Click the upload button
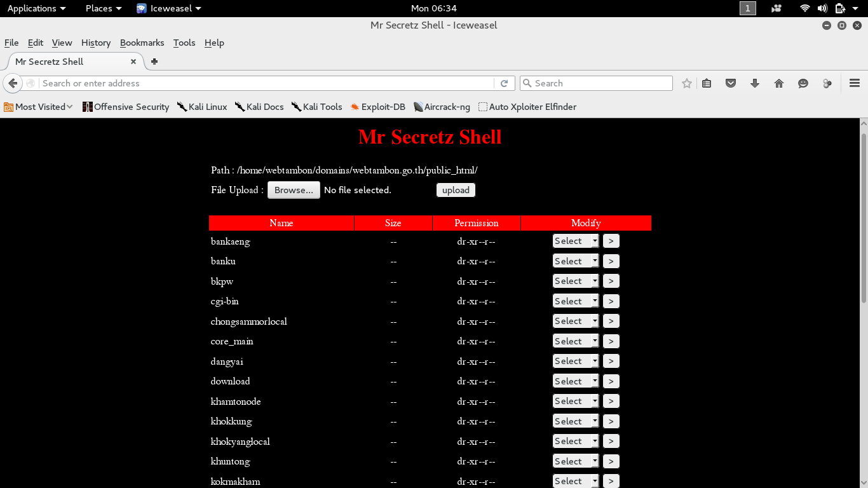This screenshot has width=868, height=488. [x=456, y=190]
